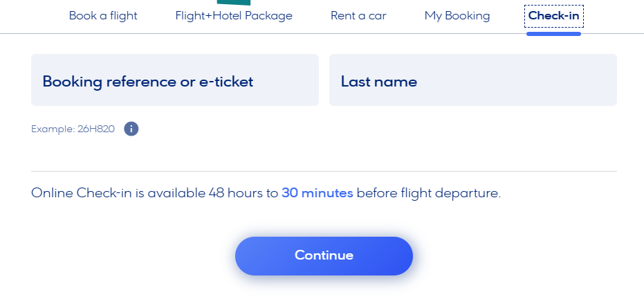644x308 pixels.
Task: Switch to the Flight+Hotel Package tab
Action: [234, 16]
